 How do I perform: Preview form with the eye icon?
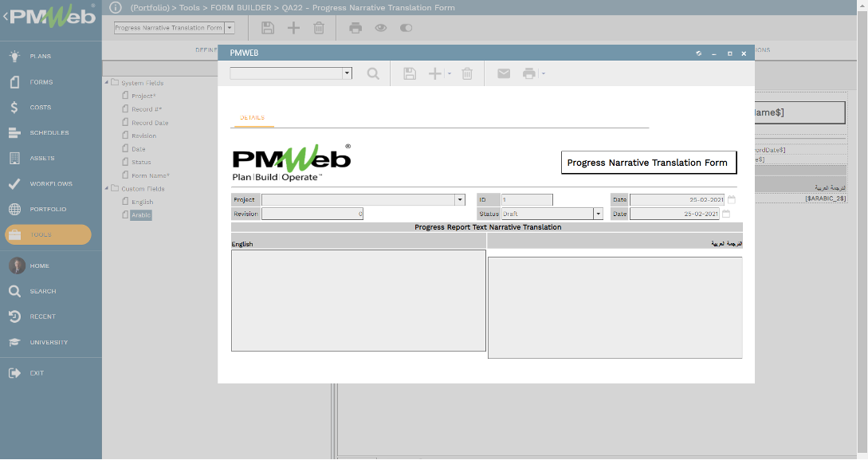(x=381, y=28)
